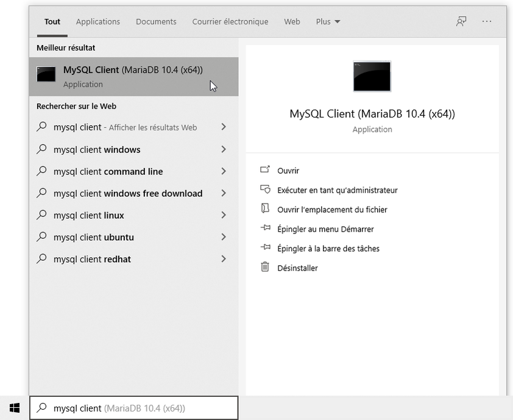The width and height of the screenshot is (513, 420).
Task: Select Épingler au menu Démarrer
Action: click(325, 229)
